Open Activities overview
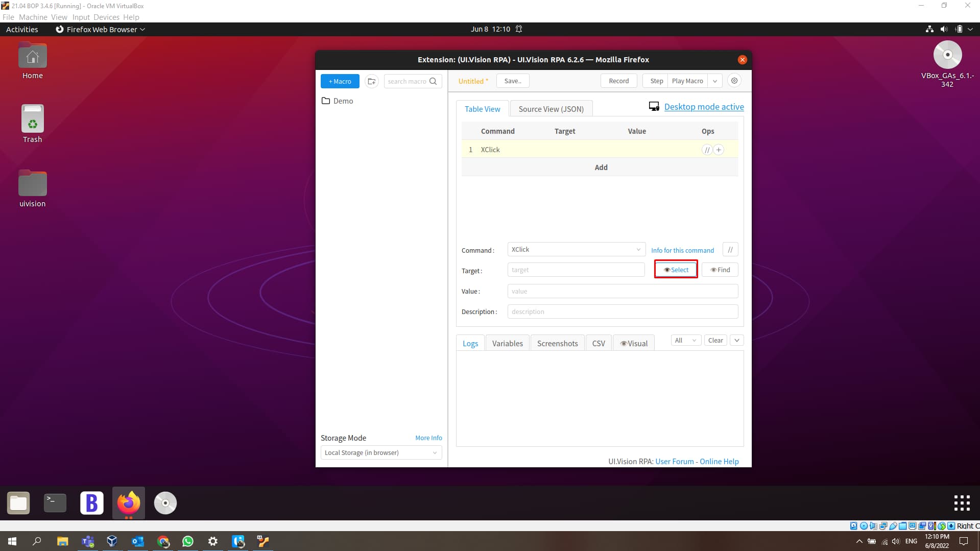 22,29
